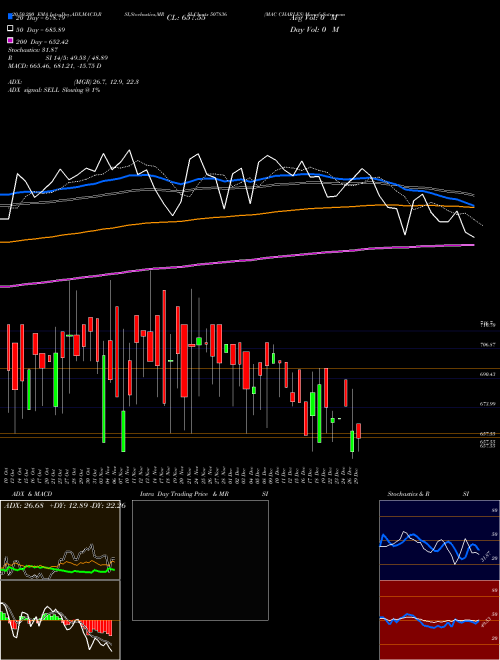Click the (MGR) 26.7, 12.9, 22.3 ADX values
Viewport: 500px width, 660px height.
pyautogui.click(x=106, y=82)
